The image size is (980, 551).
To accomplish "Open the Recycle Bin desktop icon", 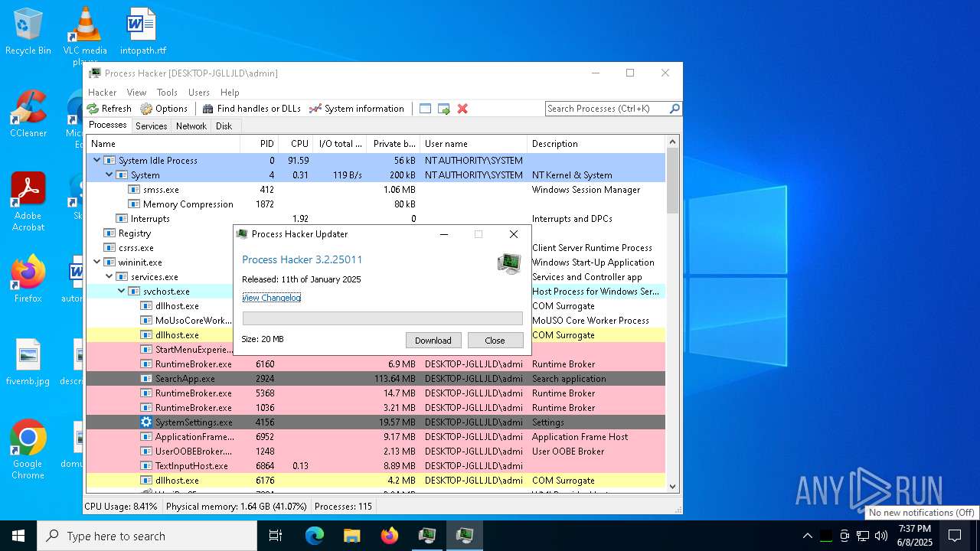I will (28, 32).
